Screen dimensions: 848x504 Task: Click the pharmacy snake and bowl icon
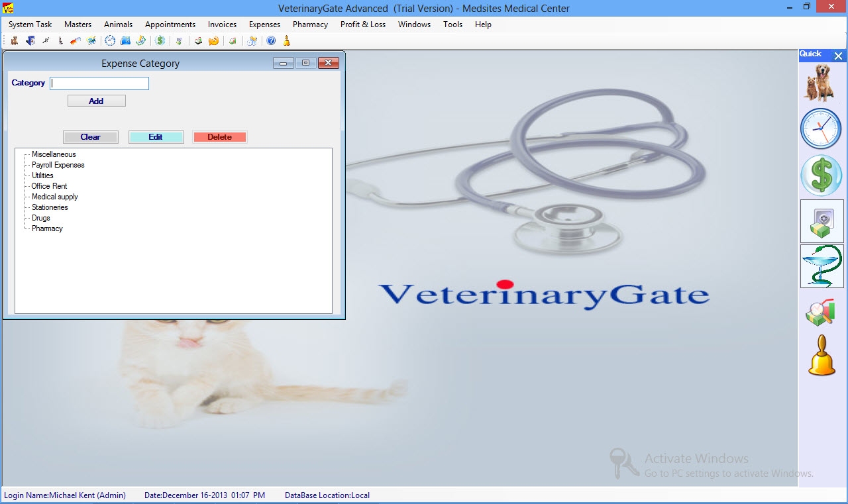click(821, 266)
